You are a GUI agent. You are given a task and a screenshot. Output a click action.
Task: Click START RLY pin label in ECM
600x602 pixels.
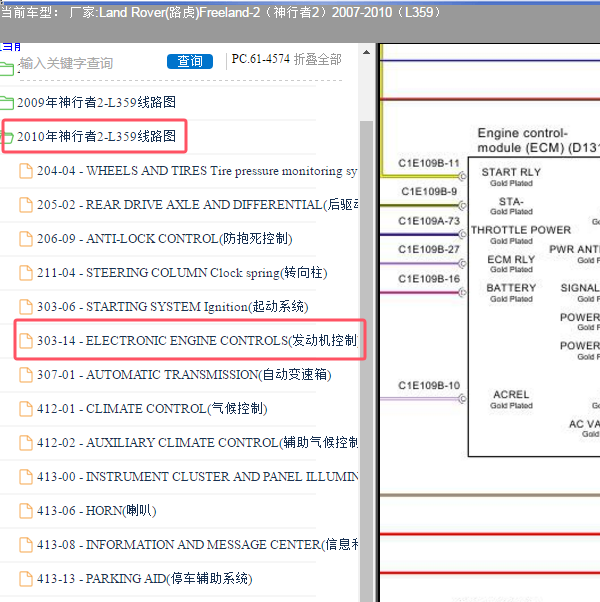click(x=511, y=172)
